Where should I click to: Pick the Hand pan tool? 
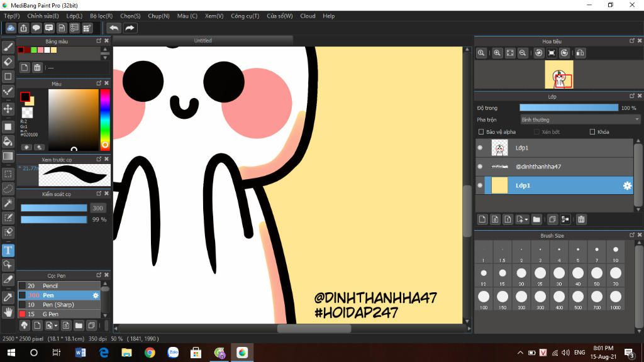tap(8, 312)
